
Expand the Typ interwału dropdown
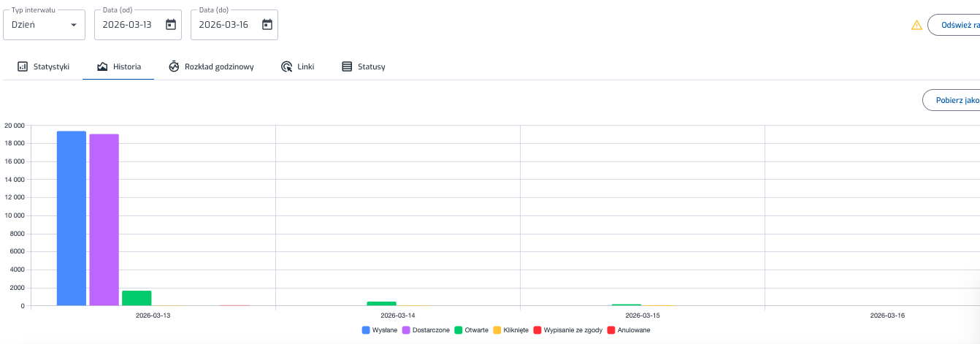(44, 25)
